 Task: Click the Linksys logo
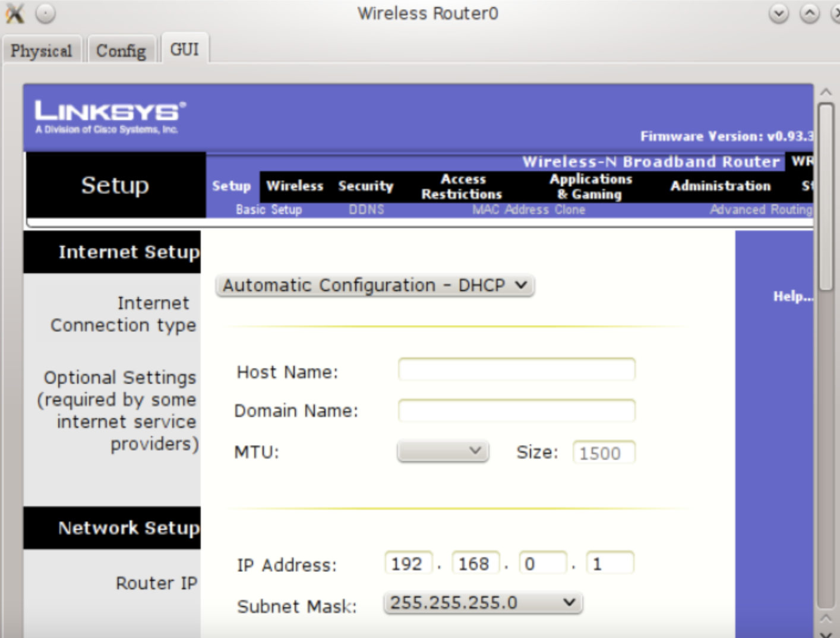[x=110, y=116]
